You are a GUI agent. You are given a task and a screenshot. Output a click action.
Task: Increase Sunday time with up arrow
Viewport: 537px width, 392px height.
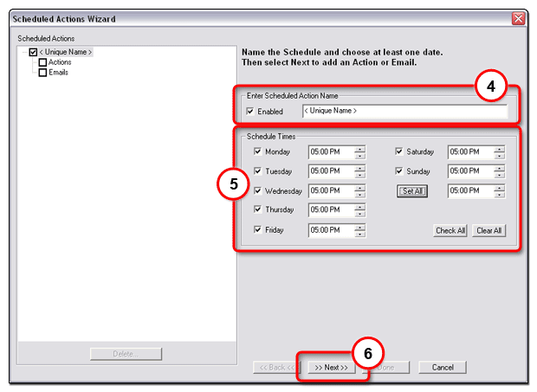(x=499, y=168)
